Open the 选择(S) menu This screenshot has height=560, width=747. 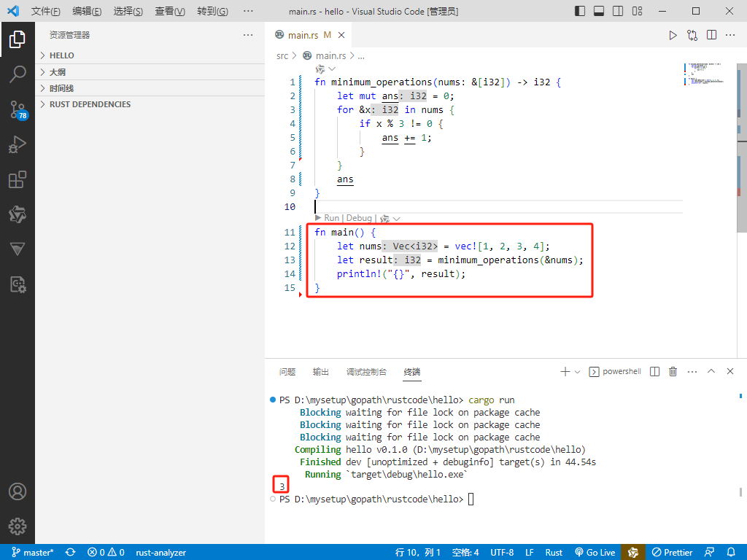click(x=128, y=11)
